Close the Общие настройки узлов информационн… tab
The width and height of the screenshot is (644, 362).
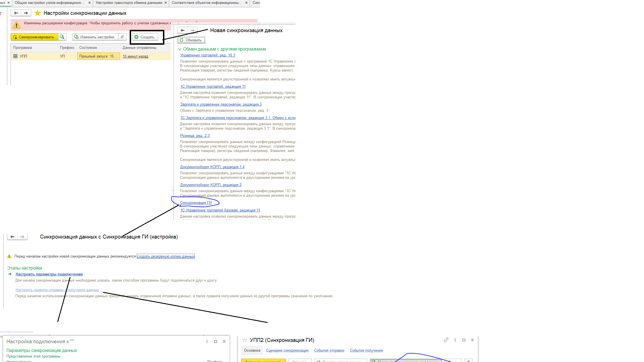point(89,3)
